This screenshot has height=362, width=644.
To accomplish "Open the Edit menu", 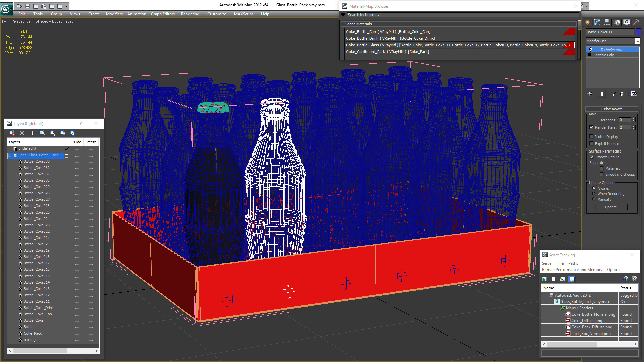I will tap(22, 14).
